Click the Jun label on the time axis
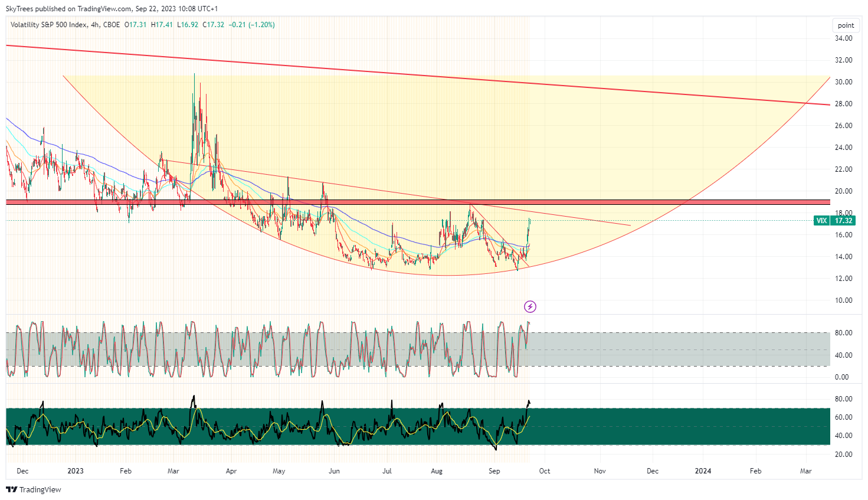This screenshot has height=500, width=868. click(334, 471)
